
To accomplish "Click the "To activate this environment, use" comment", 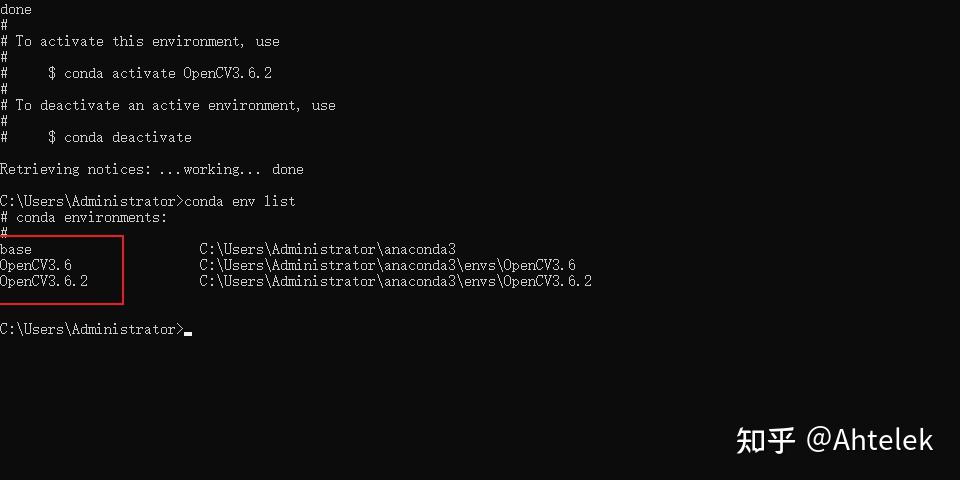I will 147,41.
